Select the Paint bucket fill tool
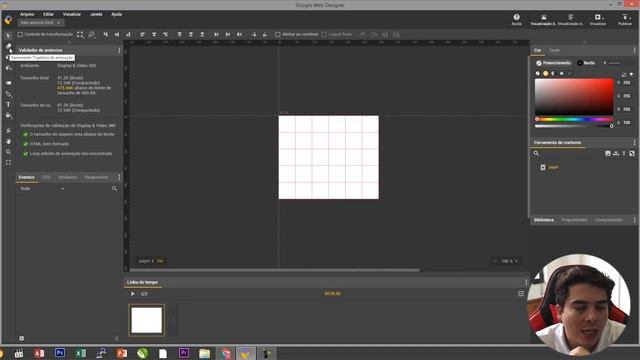This screenshot has width=640, height=360. point(9,116)
